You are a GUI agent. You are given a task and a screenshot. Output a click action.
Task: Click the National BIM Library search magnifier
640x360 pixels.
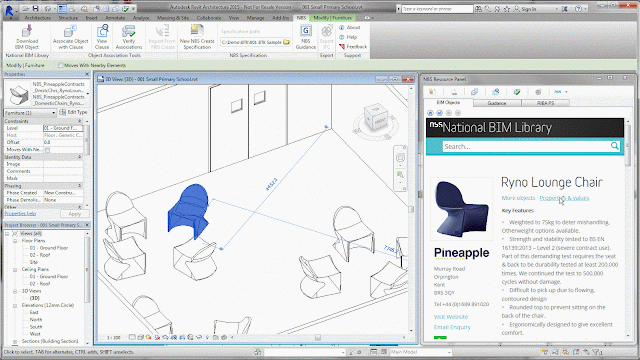coord(614,146)
